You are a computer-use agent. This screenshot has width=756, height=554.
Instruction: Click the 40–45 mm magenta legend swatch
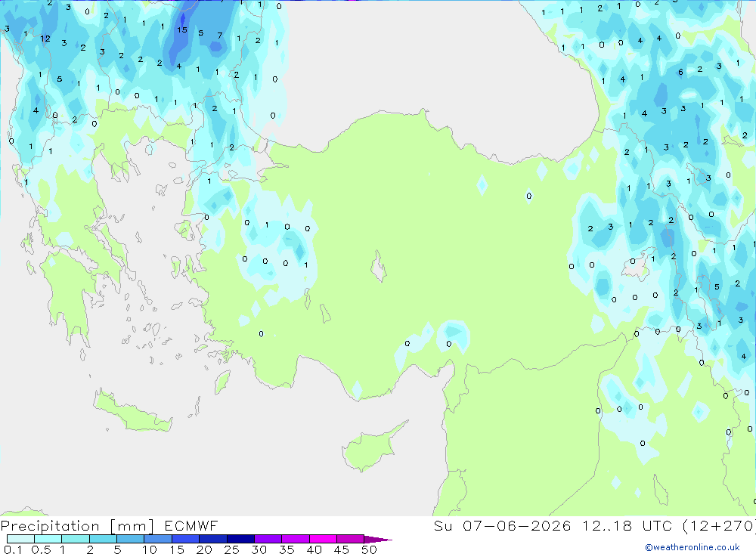tap(323, 539)
